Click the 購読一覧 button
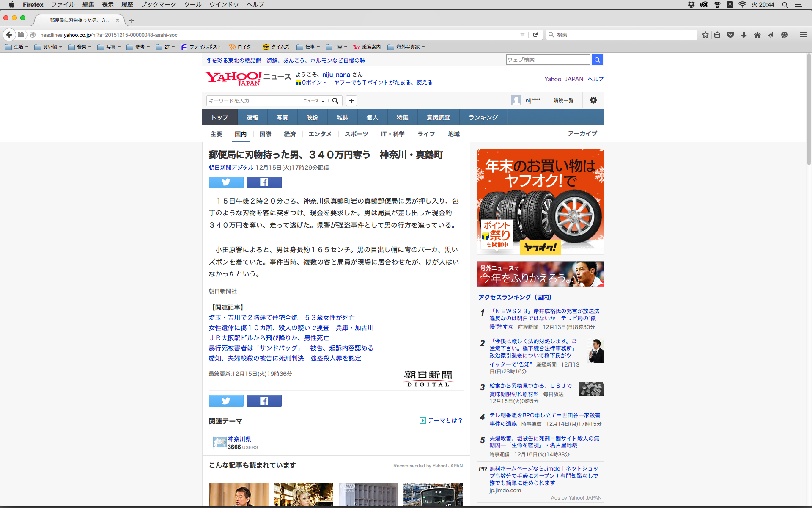The height and width of the screenshot is (508, 812). [563, 100]
